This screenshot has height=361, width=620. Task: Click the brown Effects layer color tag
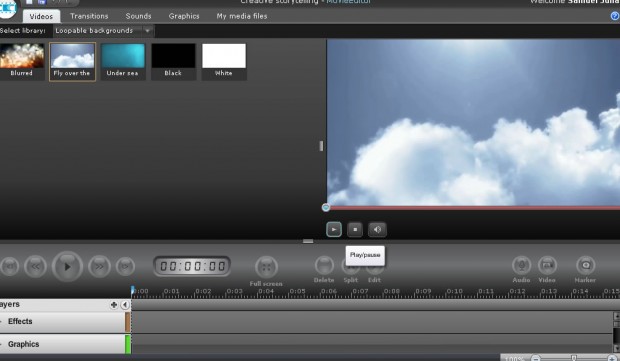(128, 322)
